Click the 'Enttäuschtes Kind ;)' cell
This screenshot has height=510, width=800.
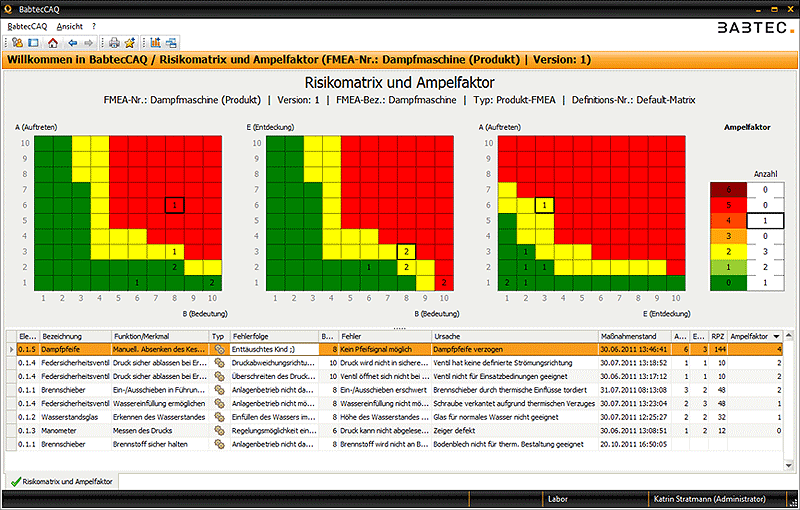[274, 349]
